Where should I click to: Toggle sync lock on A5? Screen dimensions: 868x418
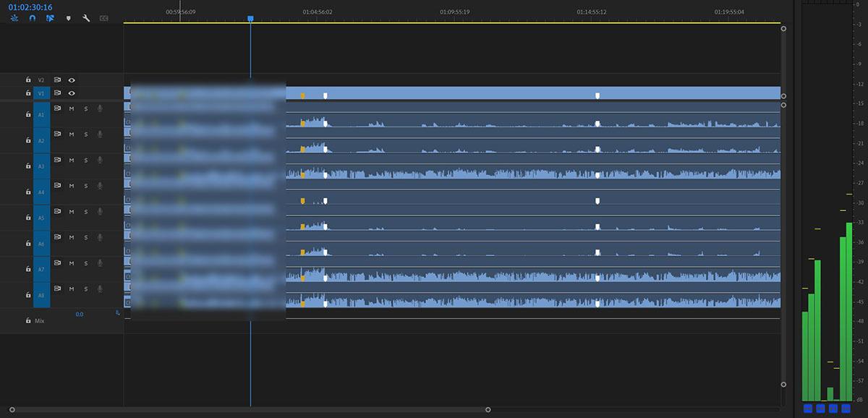tap(57, 211)
